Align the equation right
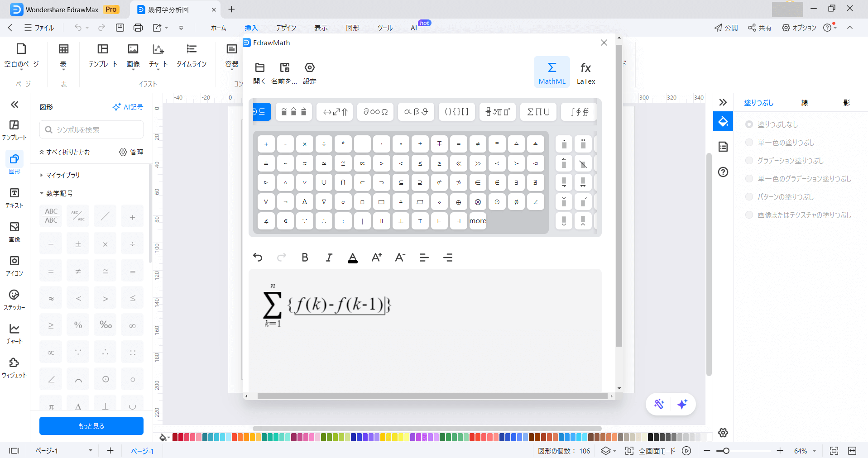This screenshot has height=458, width=868. coord(448,258)
